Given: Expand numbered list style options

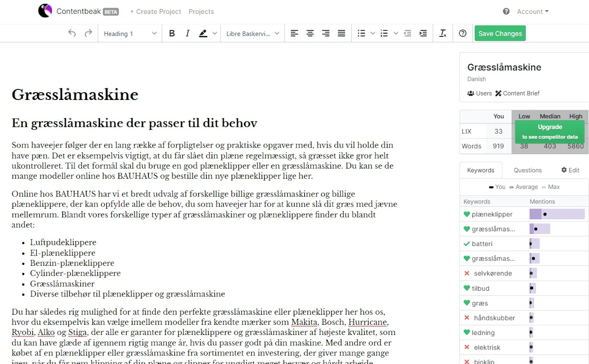Looking at the screenshot, I should [396, 34].
